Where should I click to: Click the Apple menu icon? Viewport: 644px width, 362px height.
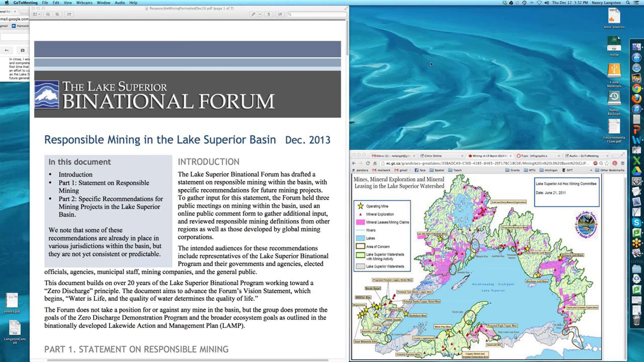(7, 3)
